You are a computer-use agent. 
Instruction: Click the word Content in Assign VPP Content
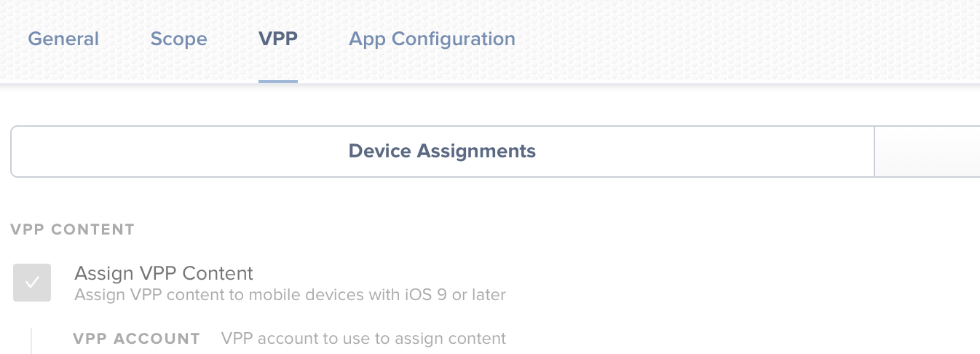click(218, 273)
